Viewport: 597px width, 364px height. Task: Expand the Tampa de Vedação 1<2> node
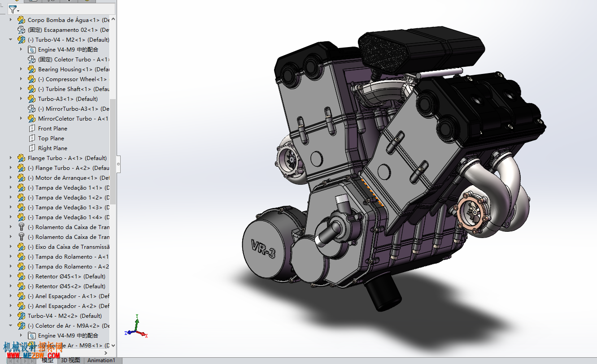pyautogui.click(x=11, y=197)
